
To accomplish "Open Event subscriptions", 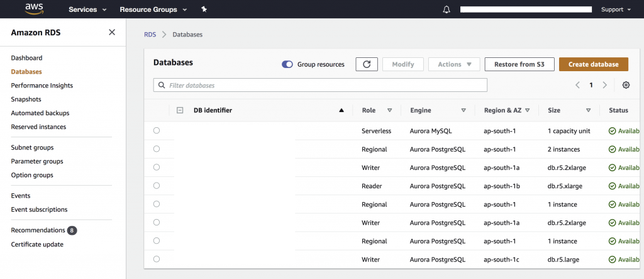I will click(x=39, y=210).
